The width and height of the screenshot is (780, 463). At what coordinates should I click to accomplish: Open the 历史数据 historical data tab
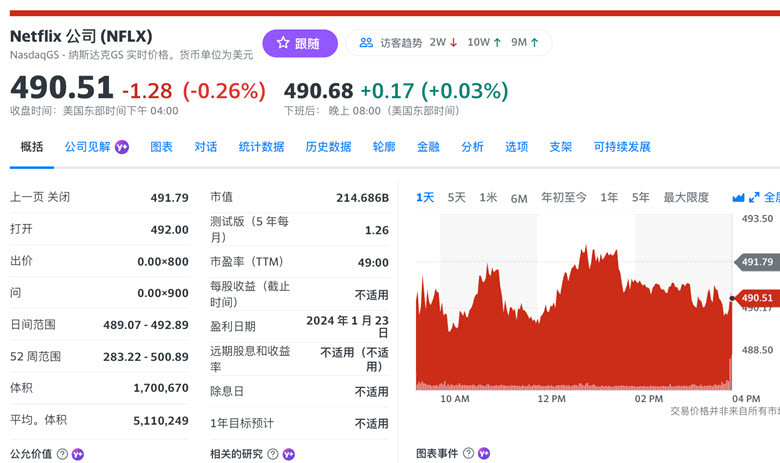pos(328,147)
